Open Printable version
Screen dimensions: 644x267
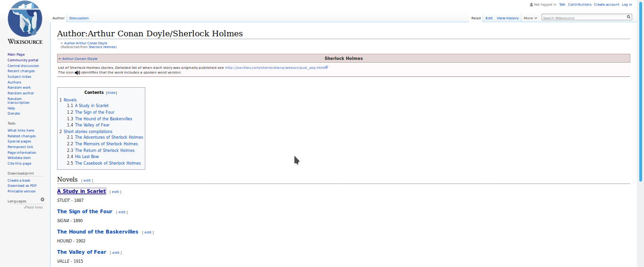click(x=21, y=192)
